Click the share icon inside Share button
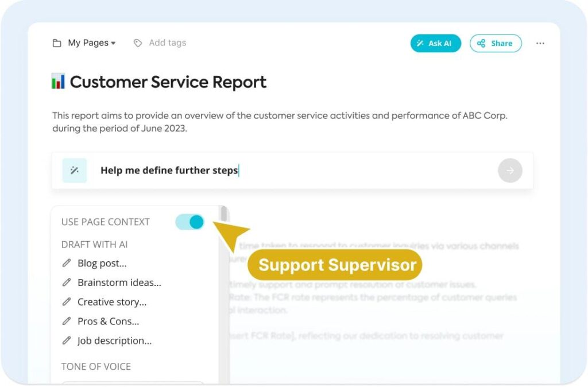The image size is (588, 387). [x=481, y=43]
